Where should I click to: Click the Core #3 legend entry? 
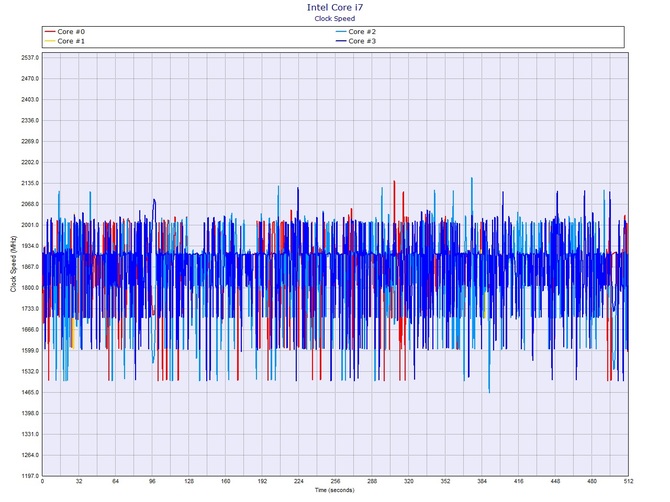pos(356,41)
